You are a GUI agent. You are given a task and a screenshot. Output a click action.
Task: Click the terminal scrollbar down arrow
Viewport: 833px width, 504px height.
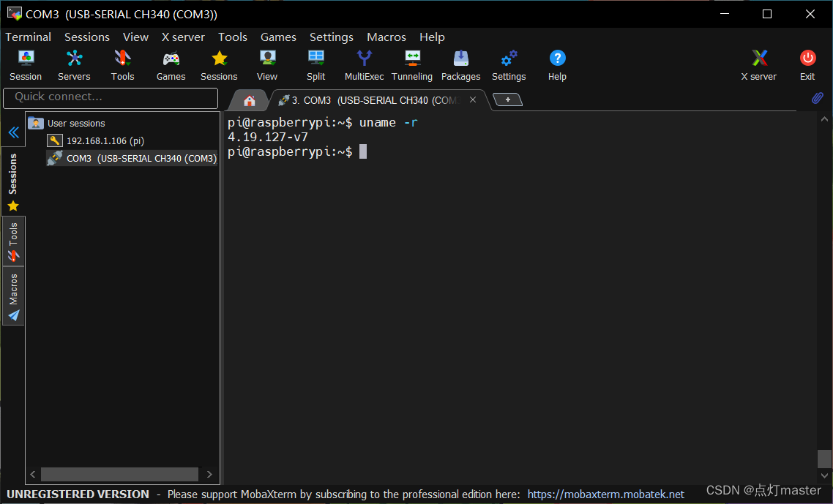[x=824, y=475]
